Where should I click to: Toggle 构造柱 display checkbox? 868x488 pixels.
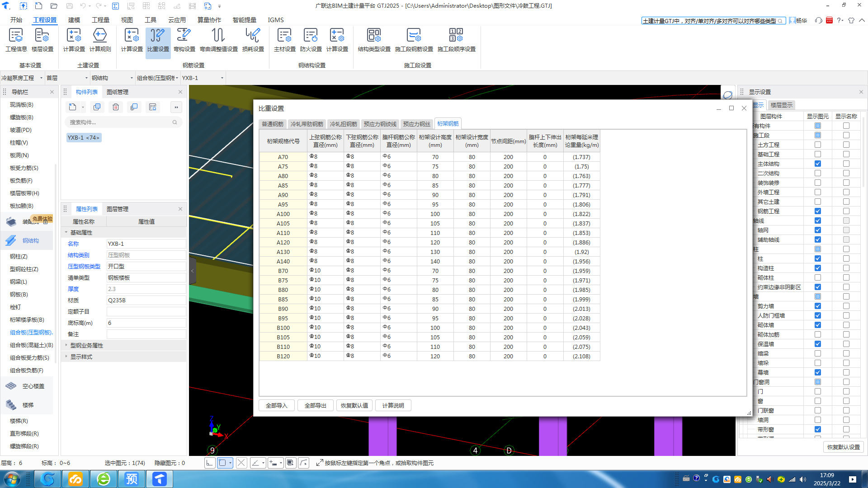pos(818,268)
